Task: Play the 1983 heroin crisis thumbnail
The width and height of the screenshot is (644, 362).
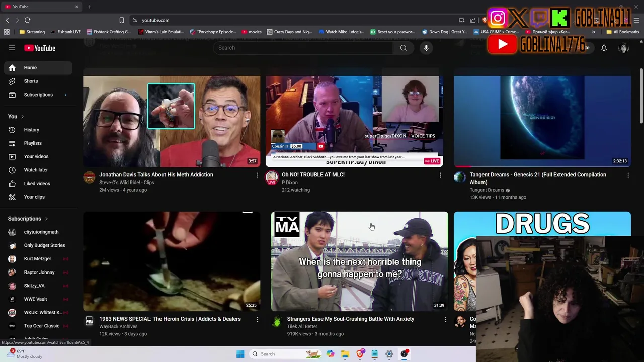Action: [x=172, y=261]
